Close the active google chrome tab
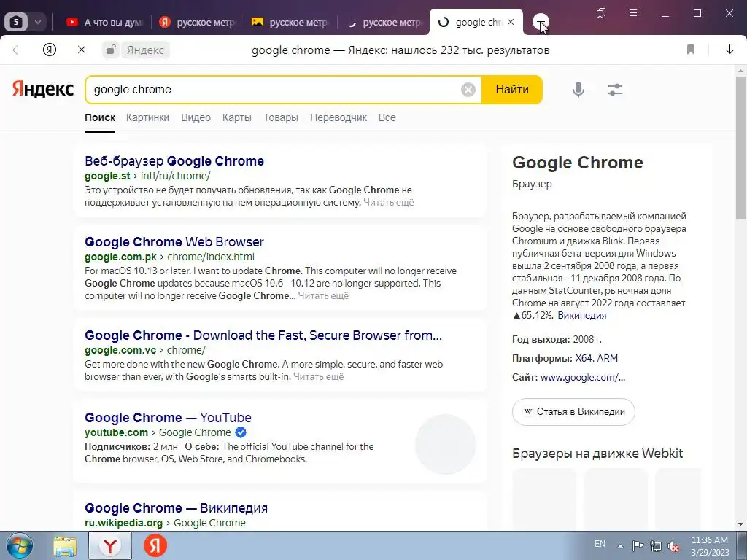This screenshot has width=747, height=560. [511, 22]
